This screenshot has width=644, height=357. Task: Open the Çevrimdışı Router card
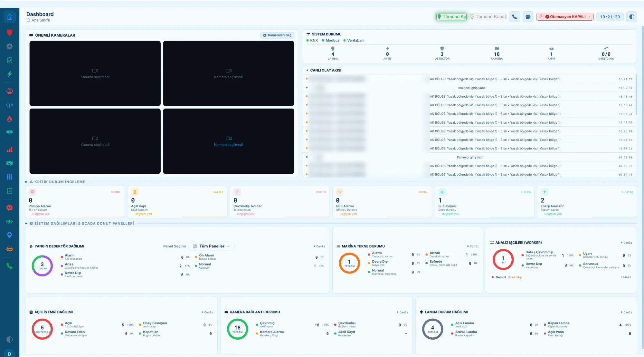[280, 202]
